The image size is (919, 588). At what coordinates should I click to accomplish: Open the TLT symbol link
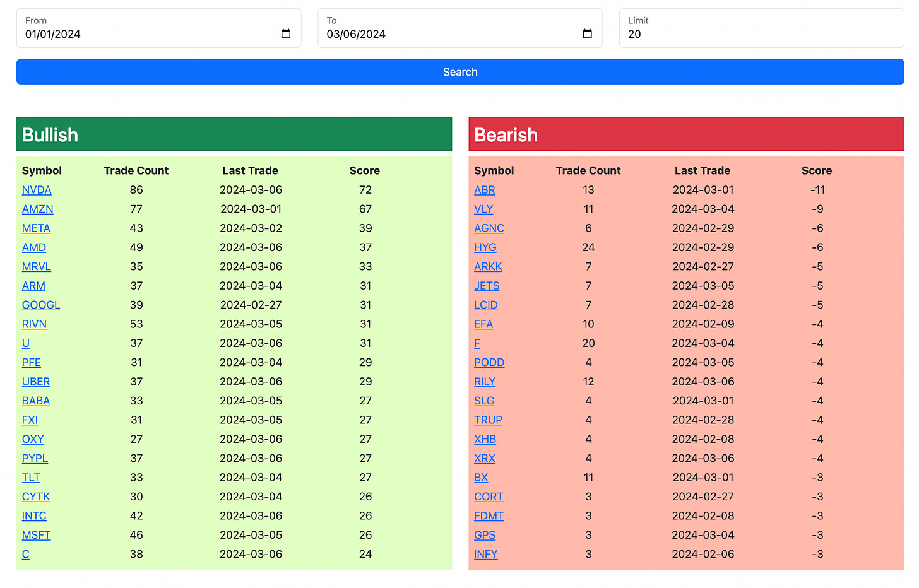point(31,478)
